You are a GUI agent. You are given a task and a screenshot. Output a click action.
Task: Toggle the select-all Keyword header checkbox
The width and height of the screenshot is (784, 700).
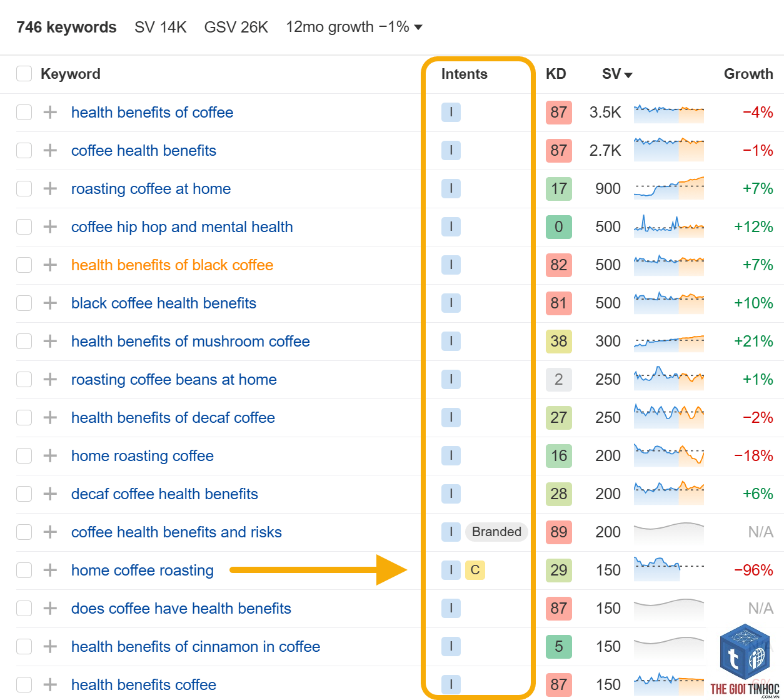coord(24,74)
